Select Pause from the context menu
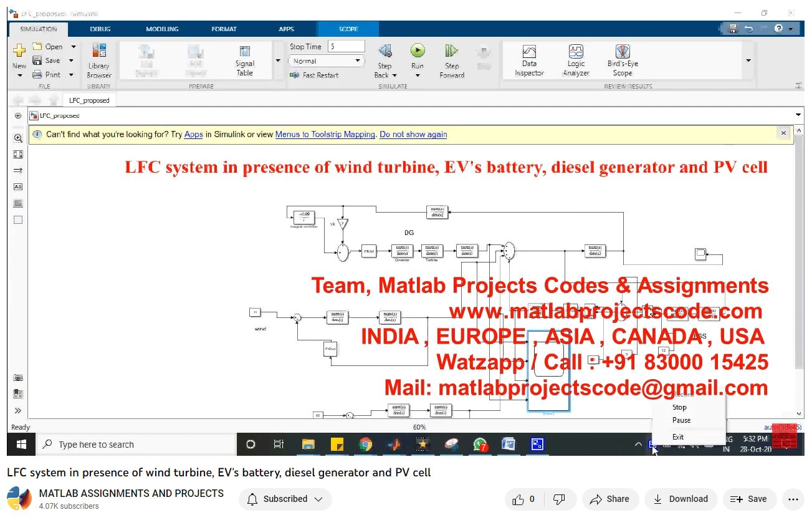The height and width of the screenshot is (520, 812). (x=680, y=420)
